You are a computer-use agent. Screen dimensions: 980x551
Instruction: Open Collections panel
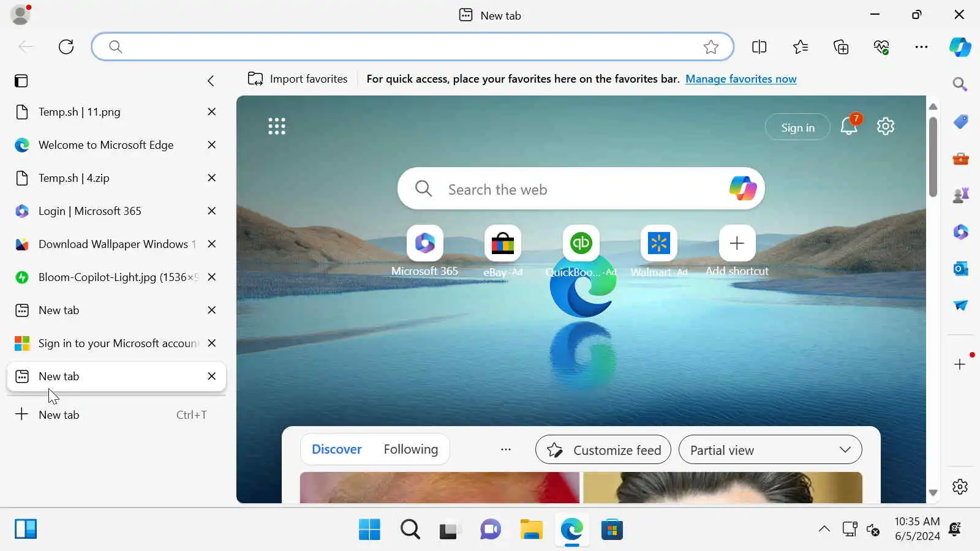coord(841,47)
